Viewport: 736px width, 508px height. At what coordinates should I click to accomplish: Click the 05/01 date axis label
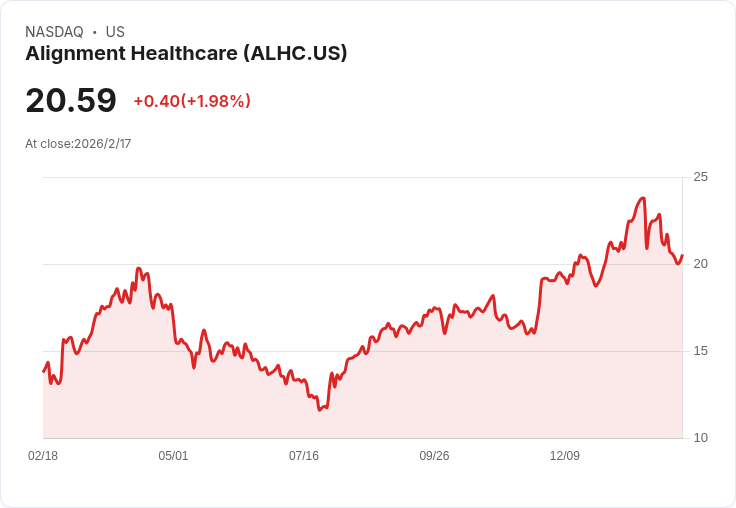click(173, 456)
